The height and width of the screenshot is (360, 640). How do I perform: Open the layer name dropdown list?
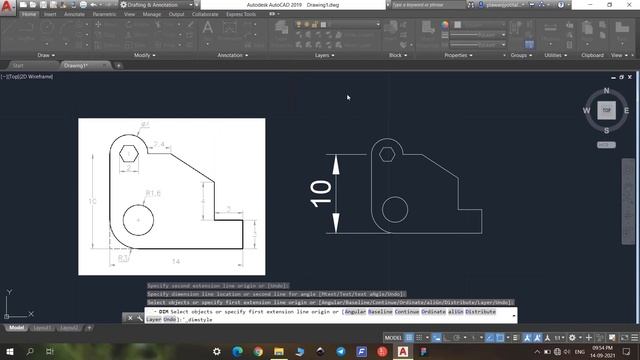[x=378, y=25]
